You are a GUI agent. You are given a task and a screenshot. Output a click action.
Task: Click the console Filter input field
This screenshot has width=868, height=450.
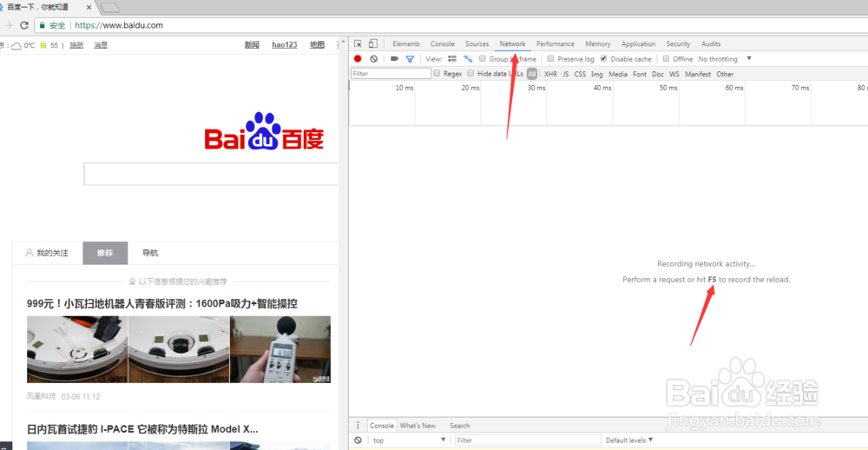pos(528,440)
